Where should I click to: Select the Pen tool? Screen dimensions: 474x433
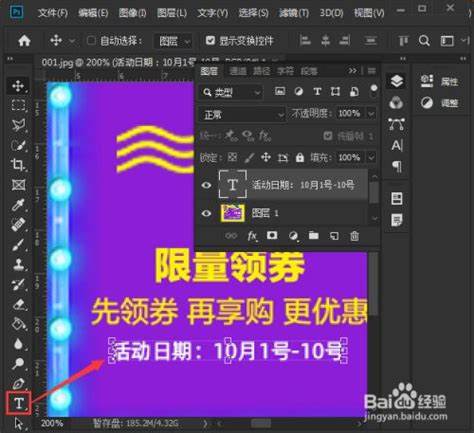click(18, 383)
